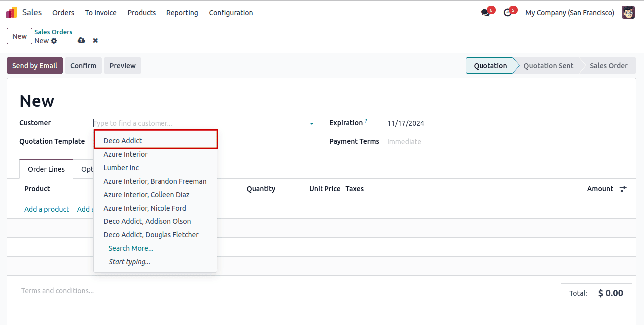Pick Azure Interior, Nicole Ford option
Image resolution: width=644 pixels, height=325 pixels.
coord(145,208)
